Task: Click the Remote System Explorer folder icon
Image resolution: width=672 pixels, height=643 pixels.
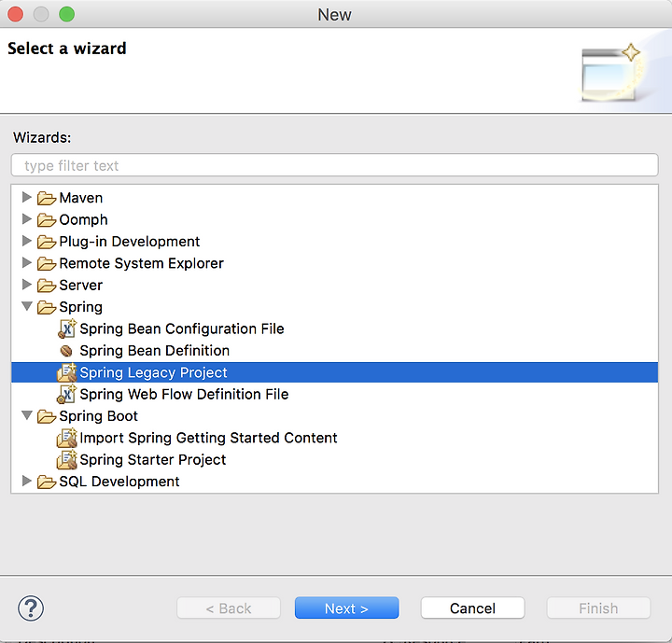Action: [47, 264]
